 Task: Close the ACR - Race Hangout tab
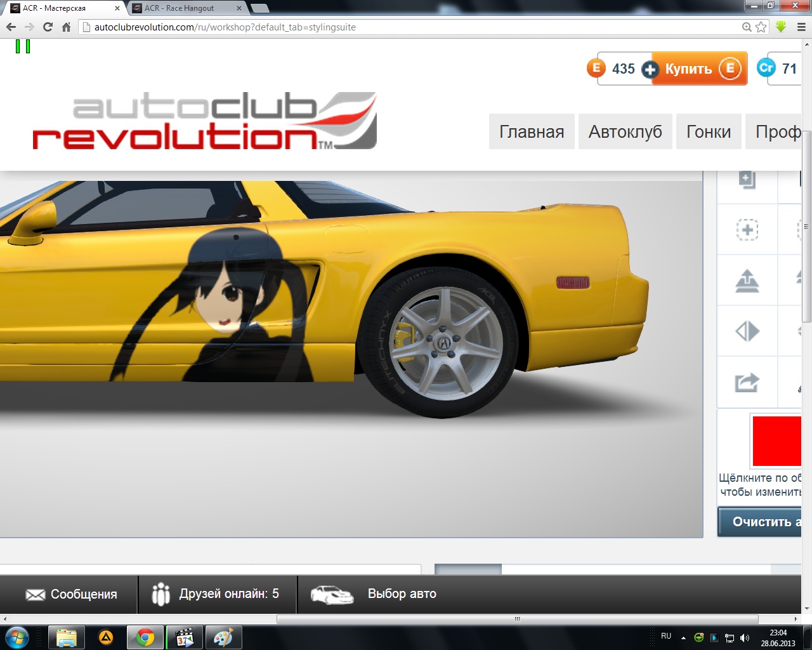[239, 8]
